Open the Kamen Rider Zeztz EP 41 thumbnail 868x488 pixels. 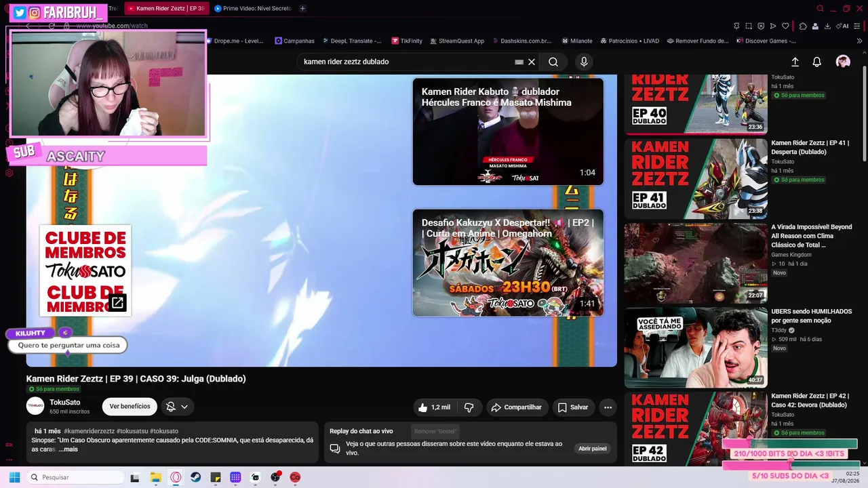click(696, 179)
